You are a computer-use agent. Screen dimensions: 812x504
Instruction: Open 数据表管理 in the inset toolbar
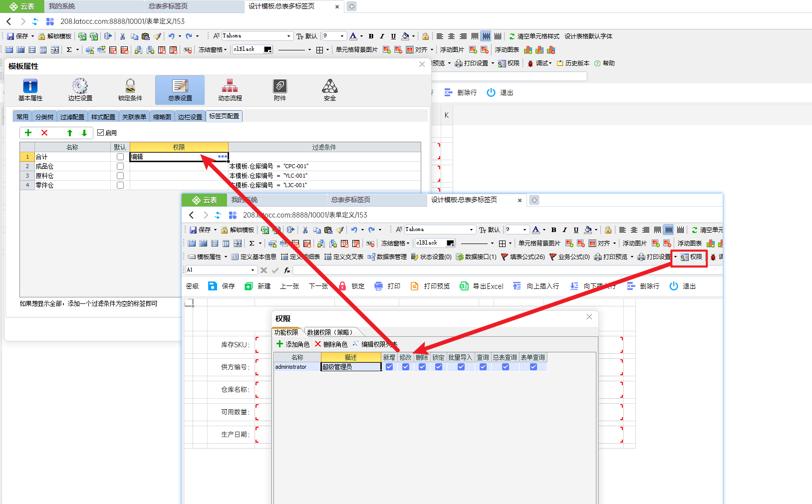(x=387, y=257)
